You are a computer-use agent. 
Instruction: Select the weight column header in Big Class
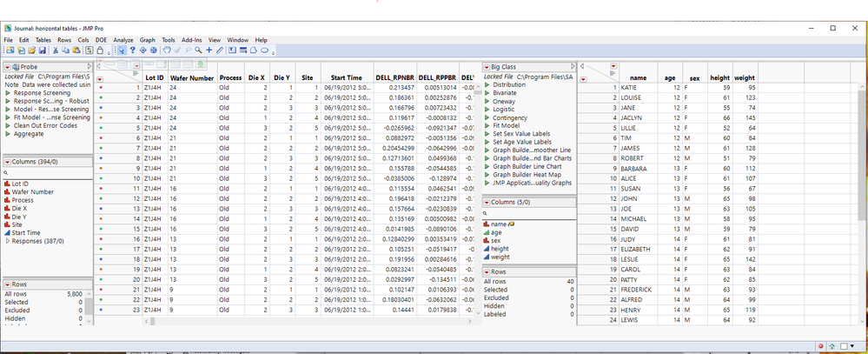click(x=745, y=78)
